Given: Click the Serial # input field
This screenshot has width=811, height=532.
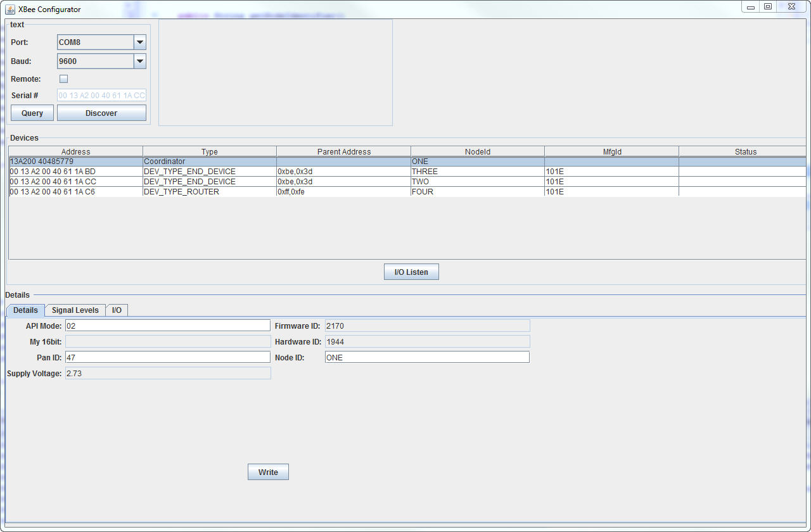Looking at the screenshot, I should point(101,96).
